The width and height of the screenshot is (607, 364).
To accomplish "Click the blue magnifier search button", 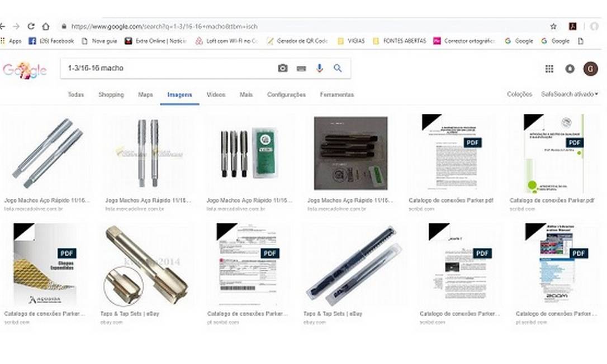I will click(338, 68).
